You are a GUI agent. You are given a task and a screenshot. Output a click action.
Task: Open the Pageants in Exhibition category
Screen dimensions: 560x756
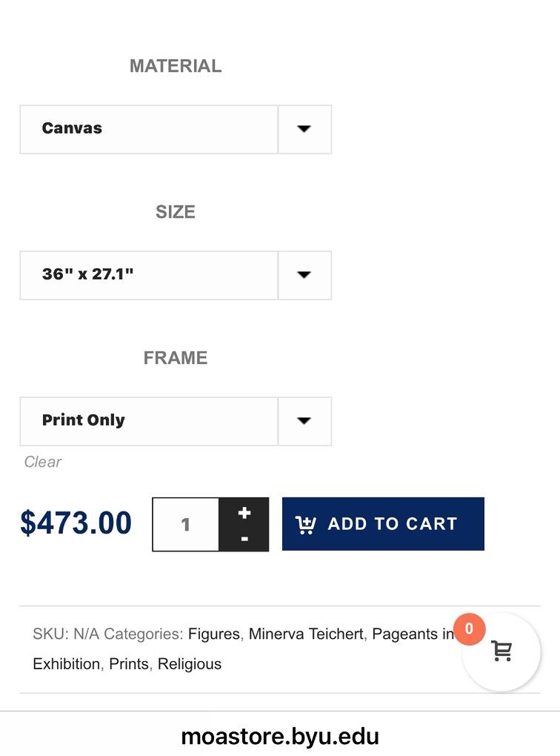pyautogui.click(x=412, y=634)
